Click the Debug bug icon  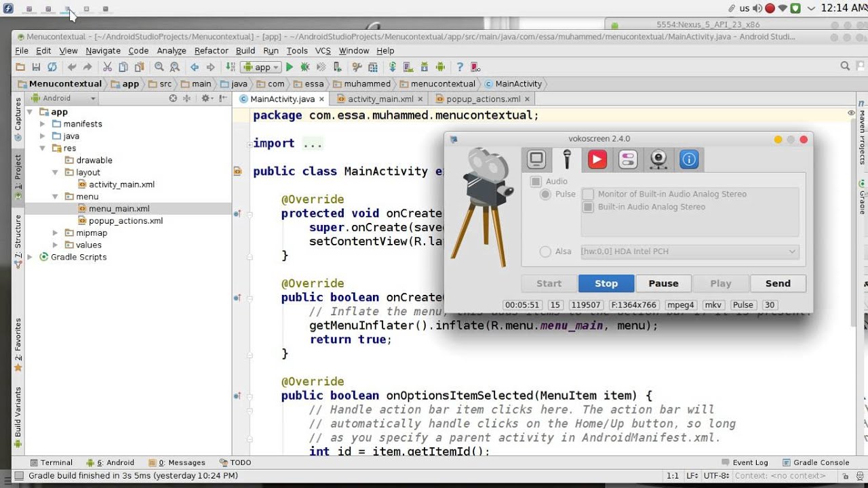click(x=305, y=67)
